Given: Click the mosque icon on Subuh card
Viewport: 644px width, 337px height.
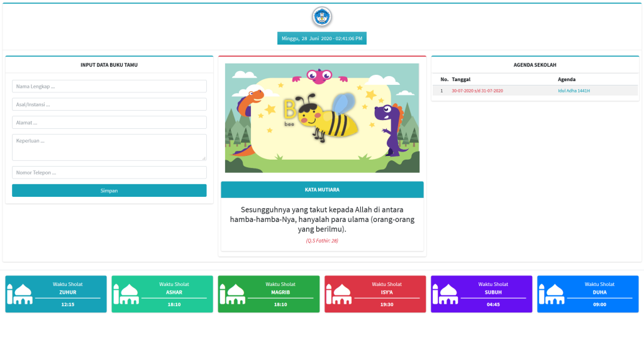Looking at the screenshot, I should tap(445, 294).
